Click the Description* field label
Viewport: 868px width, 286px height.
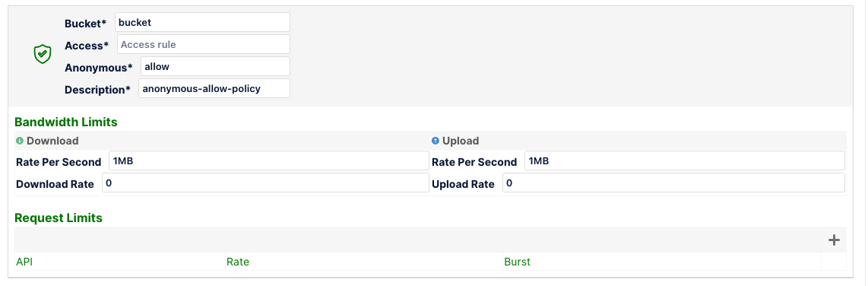pos(98,89)
